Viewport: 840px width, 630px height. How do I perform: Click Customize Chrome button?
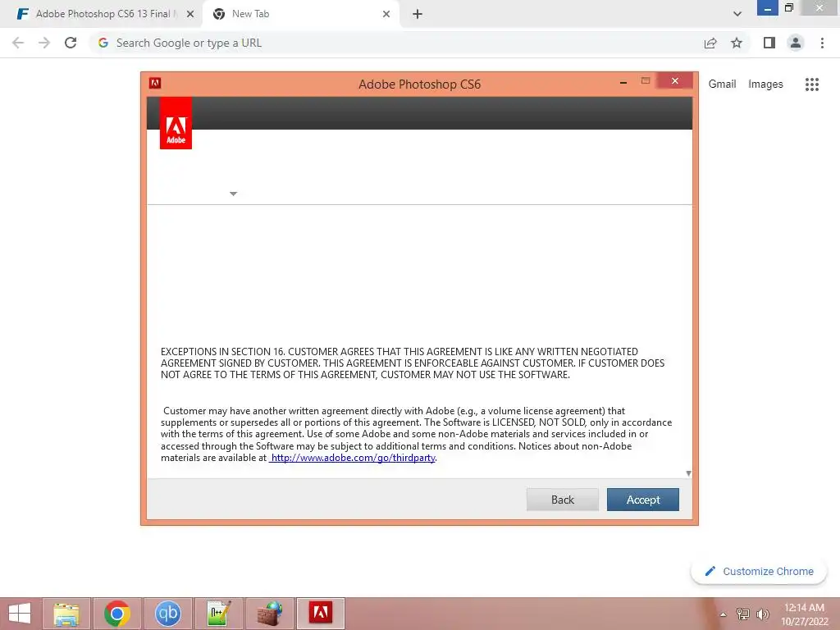759,571
